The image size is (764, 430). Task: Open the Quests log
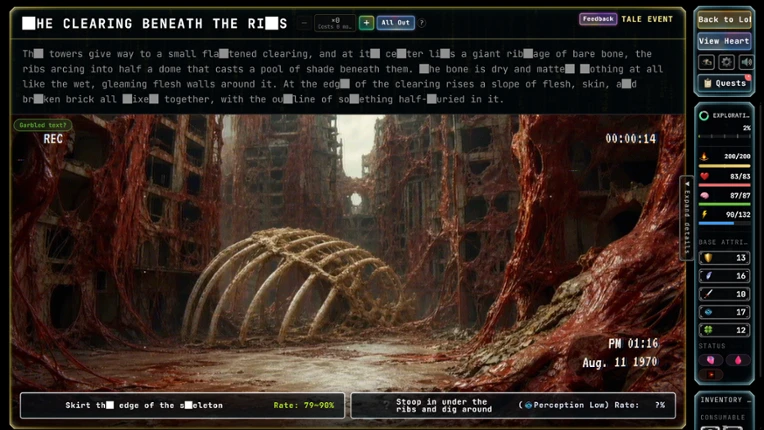[724, 83]
